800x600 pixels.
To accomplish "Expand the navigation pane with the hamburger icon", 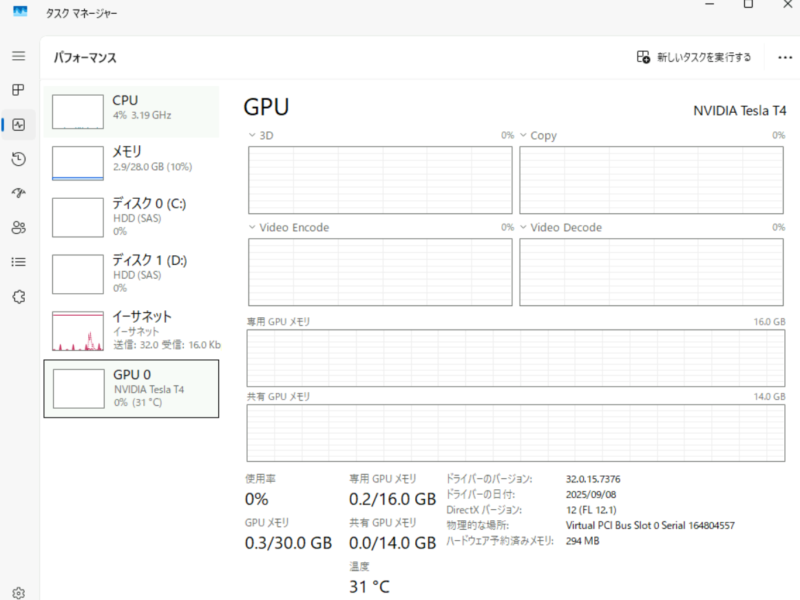I will (17, 56).
